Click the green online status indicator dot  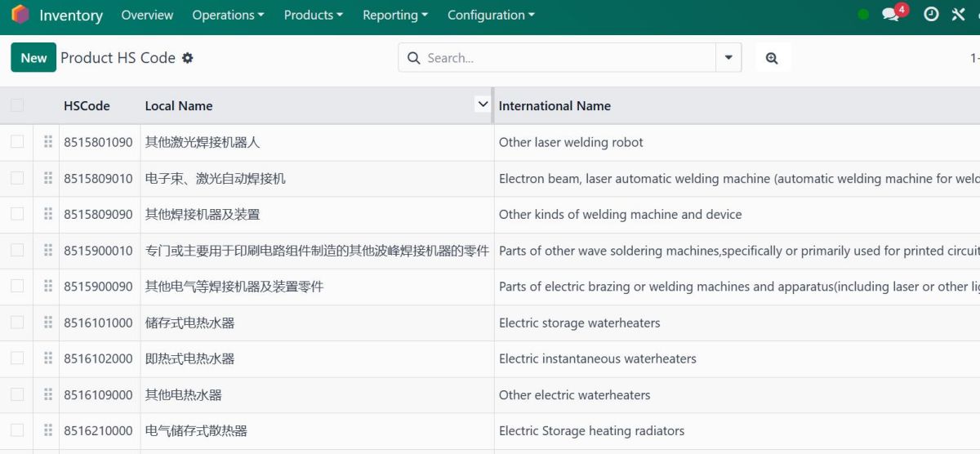coord(863,15)
